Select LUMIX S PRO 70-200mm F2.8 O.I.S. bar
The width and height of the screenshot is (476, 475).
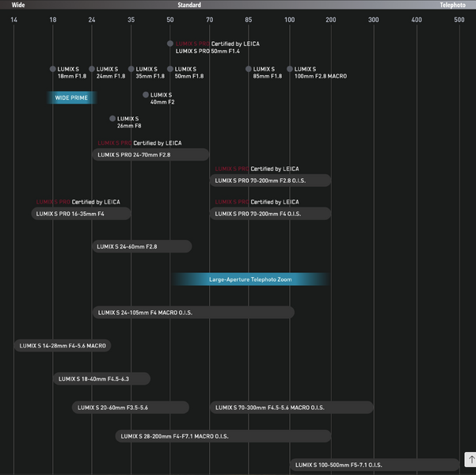point(270,180)
